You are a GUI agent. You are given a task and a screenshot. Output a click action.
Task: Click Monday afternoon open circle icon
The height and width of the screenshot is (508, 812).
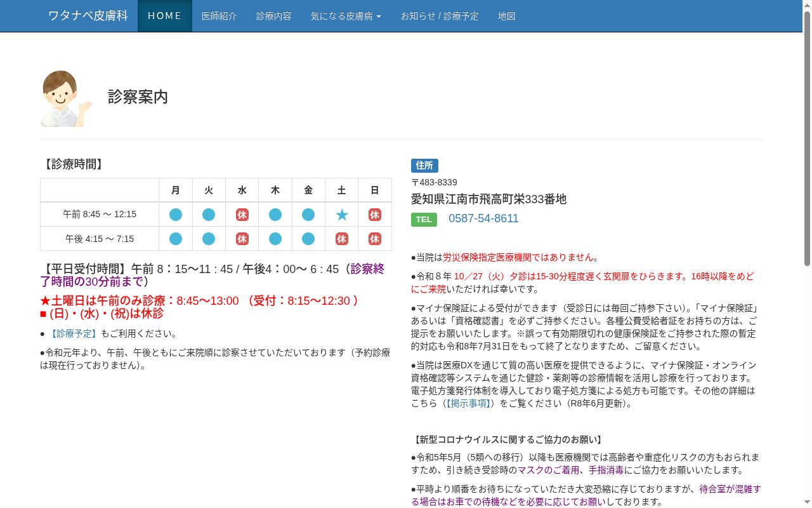click(176, 239)
